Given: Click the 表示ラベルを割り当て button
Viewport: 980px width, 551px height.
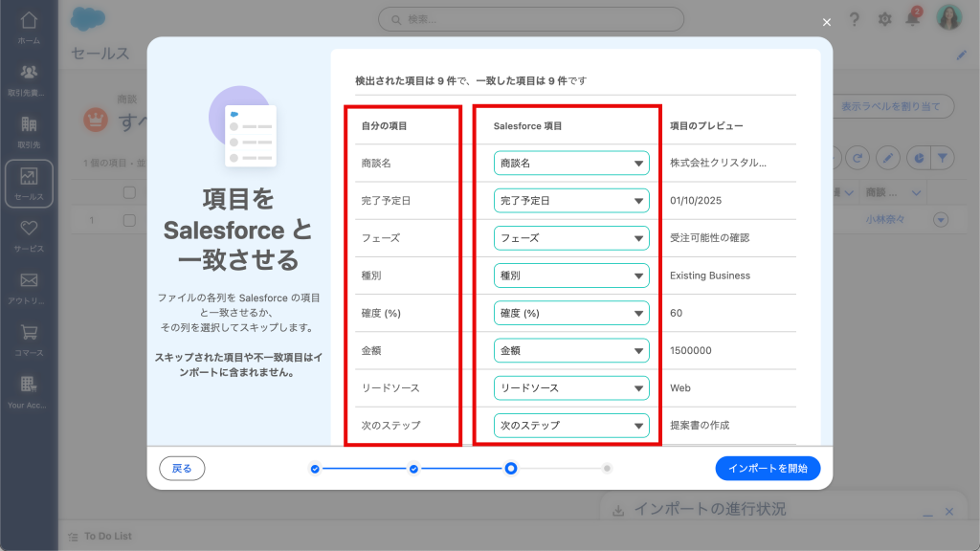Looking at the screenshot, I should (x=890, y=106).
